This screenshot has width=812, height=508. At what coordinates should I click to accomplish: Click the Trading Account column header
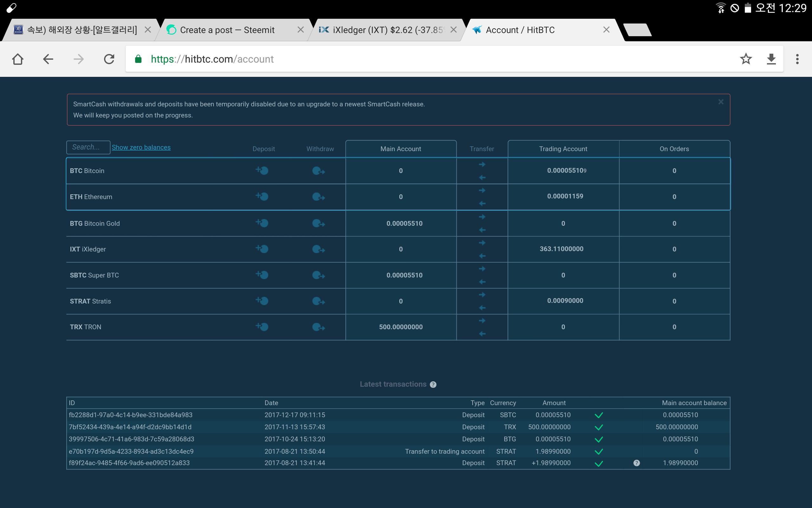[563, 149]
